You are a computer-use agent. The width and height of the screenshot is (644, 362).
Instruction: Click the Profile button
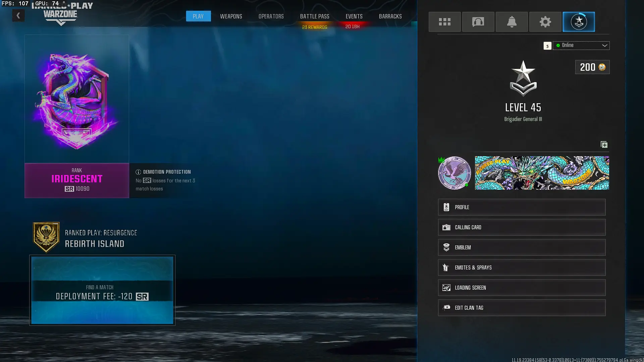(x=521, y=207)
